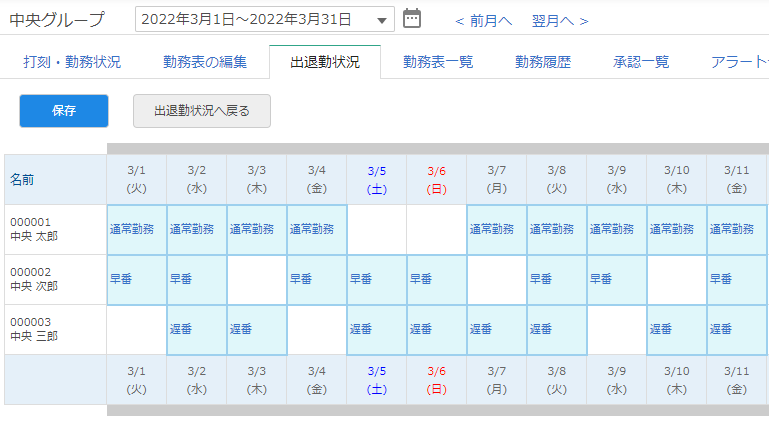Select 中央 三郎's 3/10 遅番 cell

[677, 329]
